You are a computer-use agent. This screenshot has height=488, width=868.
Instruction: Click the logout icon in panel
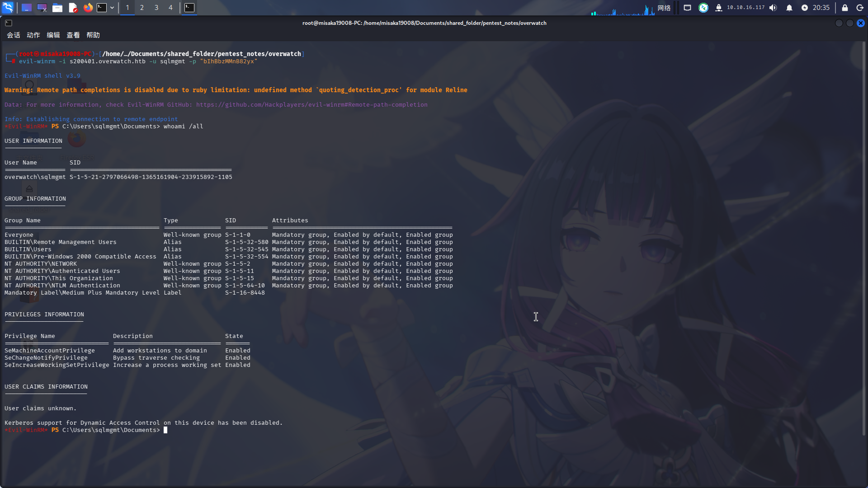860,8
